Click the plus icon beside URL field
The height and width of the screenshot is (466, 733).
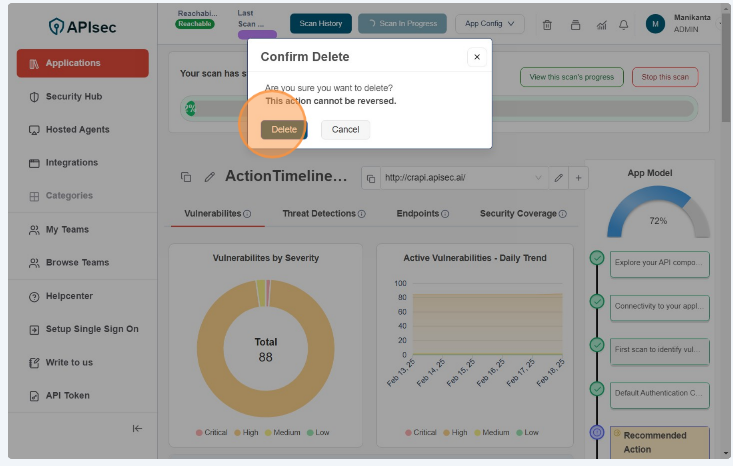tap(579, 178)
